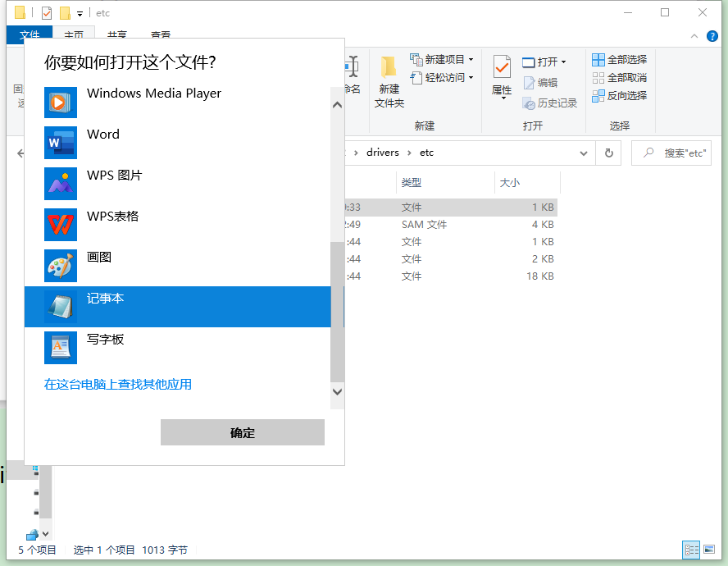Click the 历史记录 history icon
This screenshot has height=566, width=728.
pos(529,103)
